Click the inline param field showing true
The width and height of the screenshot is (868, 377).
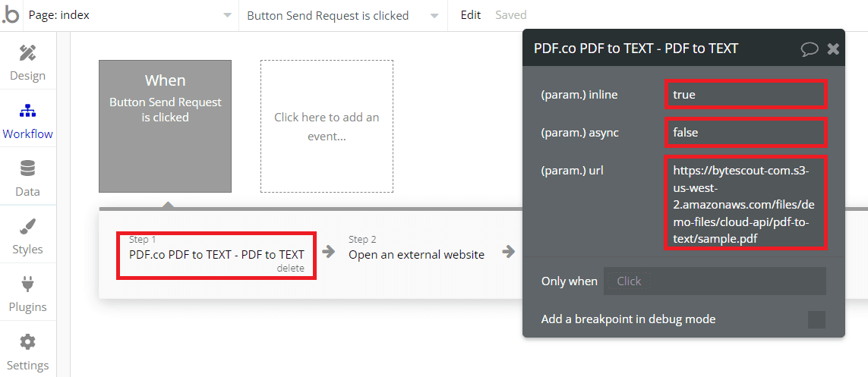point(745,95)
